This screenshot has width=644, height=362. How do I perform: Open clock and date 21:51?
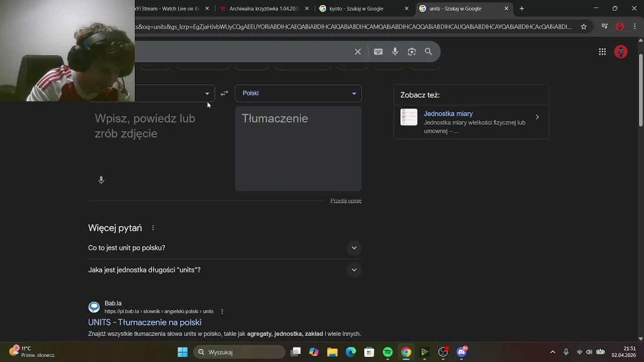(623, 351)
